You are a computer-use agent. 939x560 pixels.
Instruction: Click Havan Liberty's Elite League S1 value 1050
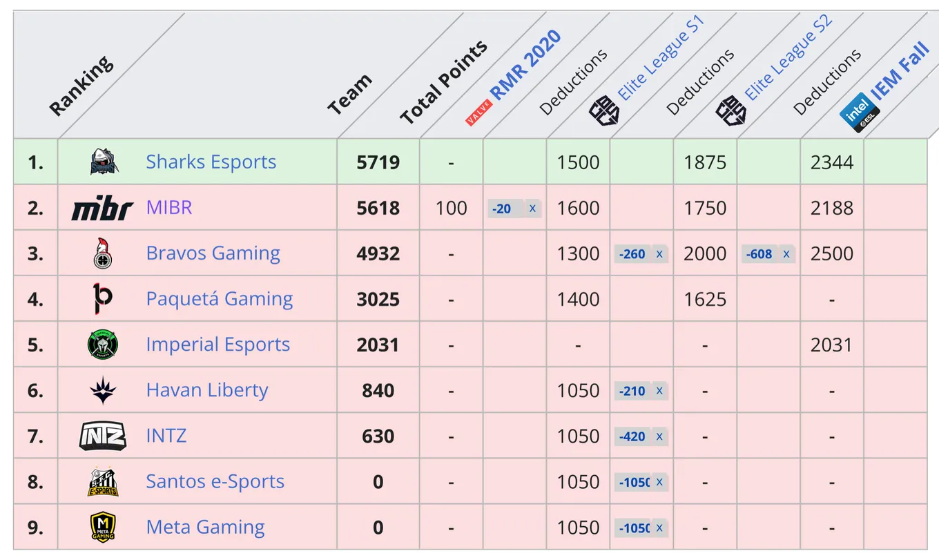pyautogui.click(x=579, y=390)
